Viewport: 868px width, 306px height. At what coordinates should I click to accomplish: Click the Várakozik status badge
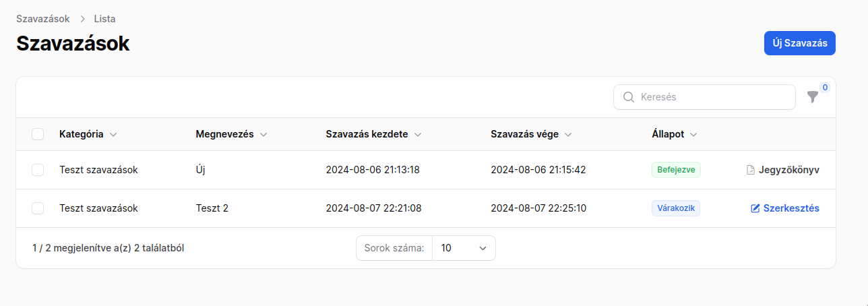[x=676, y=208]
